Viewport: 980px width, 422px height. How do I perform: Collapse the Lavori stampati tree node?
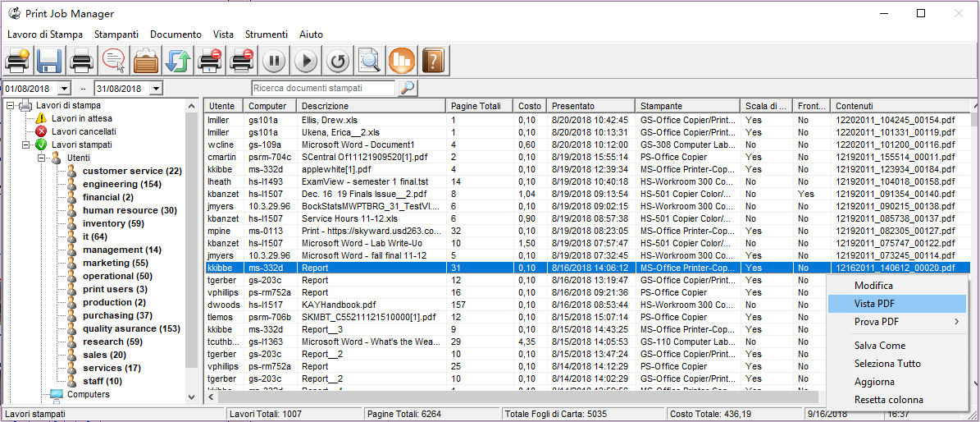(x=26, y=144)
